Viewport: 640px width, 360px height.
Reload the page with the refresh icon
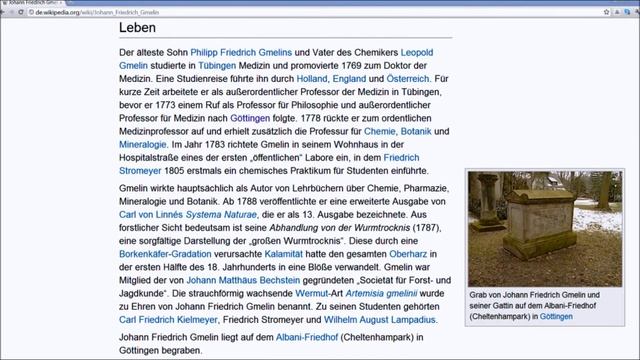tap(21, 12)
